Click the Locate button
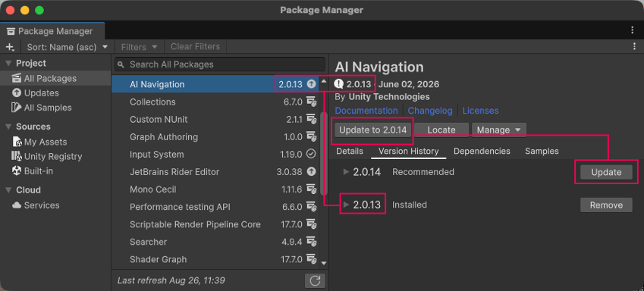Viewport: 644px width, 291px height. (x=441, y=130)
